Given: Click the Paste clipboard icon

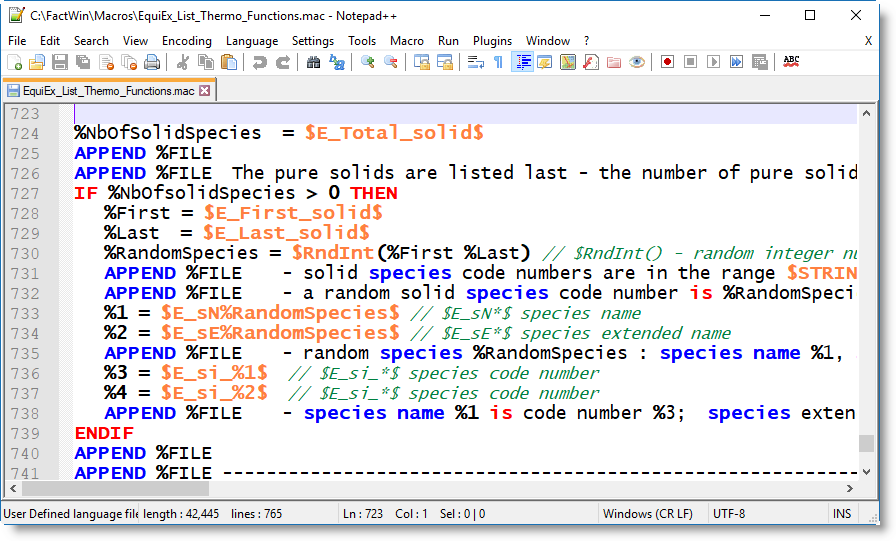Looking at the screenshot, I should point(229,62).
